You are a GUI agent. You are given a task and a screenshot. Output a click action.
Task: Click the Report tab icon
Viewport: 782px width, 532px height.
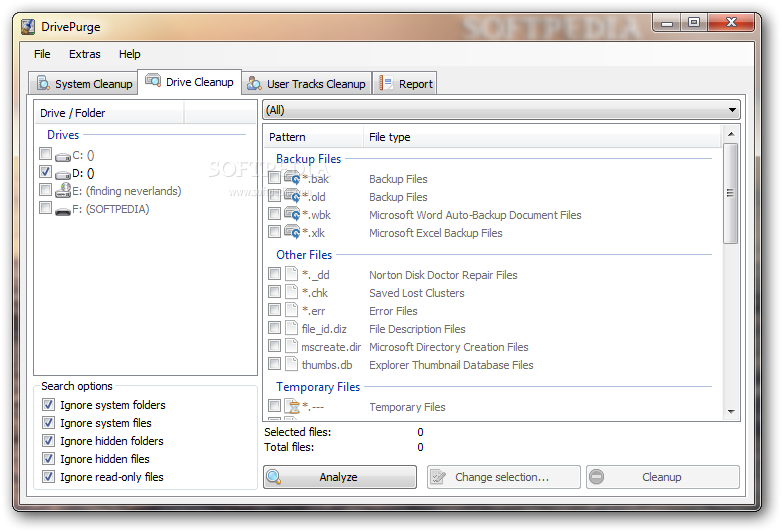tap(386, 83)
